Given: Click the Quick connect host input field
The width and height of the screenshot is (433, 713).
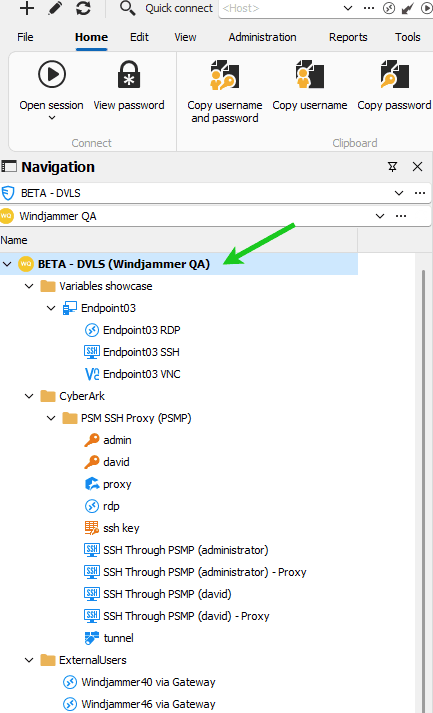Looking at the screenshot, I should [280, 8].
